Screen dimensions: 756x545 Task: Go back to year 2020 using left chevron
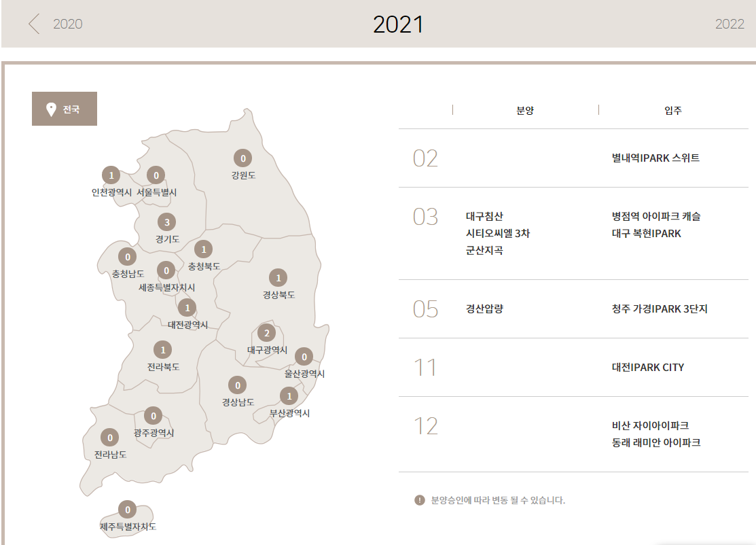click(34, 24)
